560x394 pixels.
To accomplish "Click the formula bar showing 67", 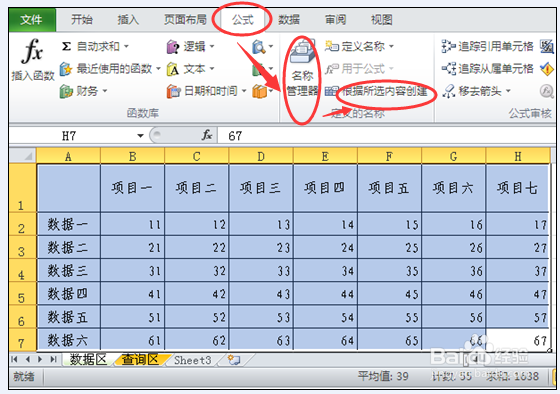I will pos(387,136).
